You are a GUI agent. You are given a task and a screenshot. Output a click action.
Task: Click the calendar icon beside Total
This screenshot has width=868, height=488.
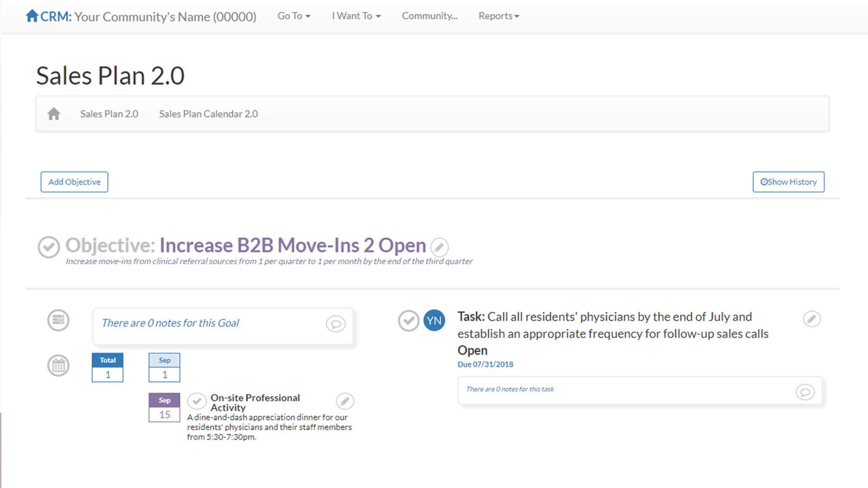point(58,366)
